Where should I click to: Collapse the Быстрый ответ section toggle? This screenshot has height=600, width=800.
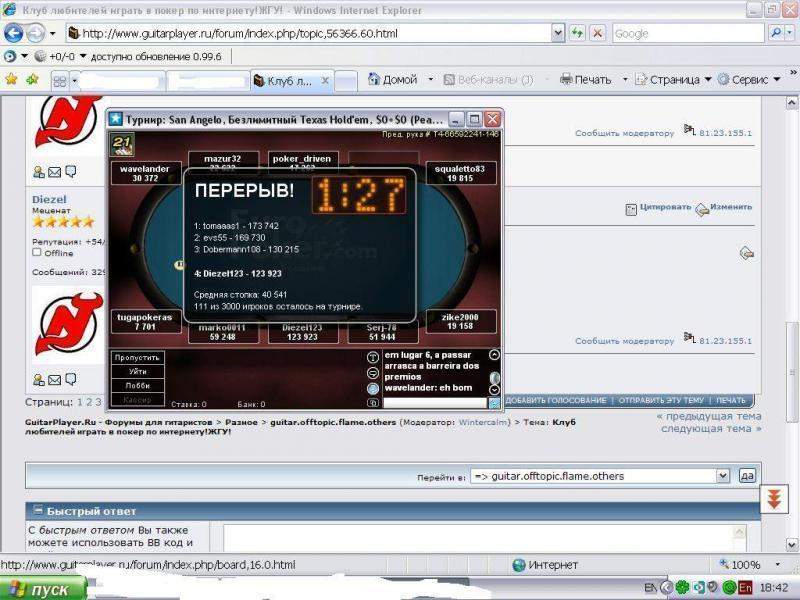point(38,510)
